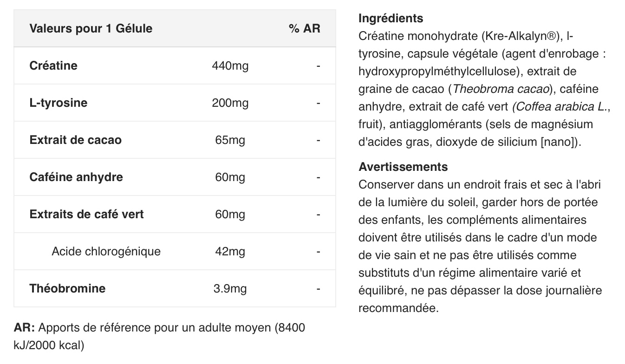This screenshot has height=364, width=625.
Task: Select the 3.9mg theobromine value
Action: [x=230, y=288]
